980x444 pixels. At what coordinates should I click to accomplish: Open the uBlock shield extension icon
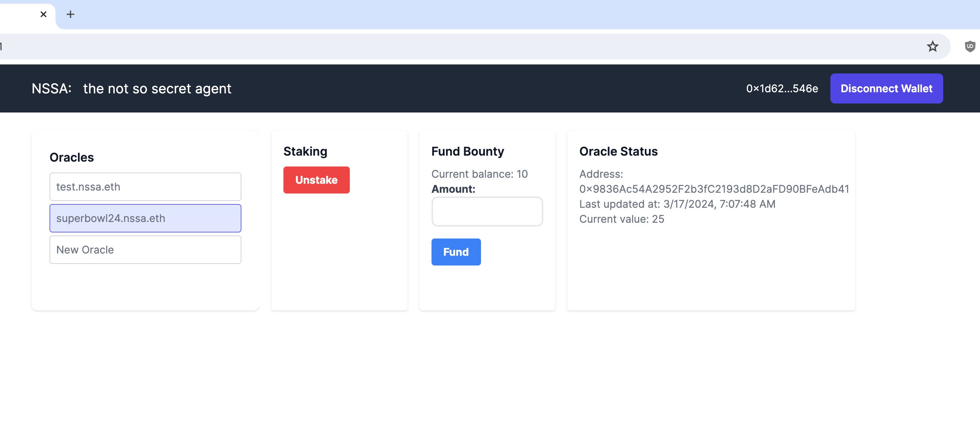970,46
